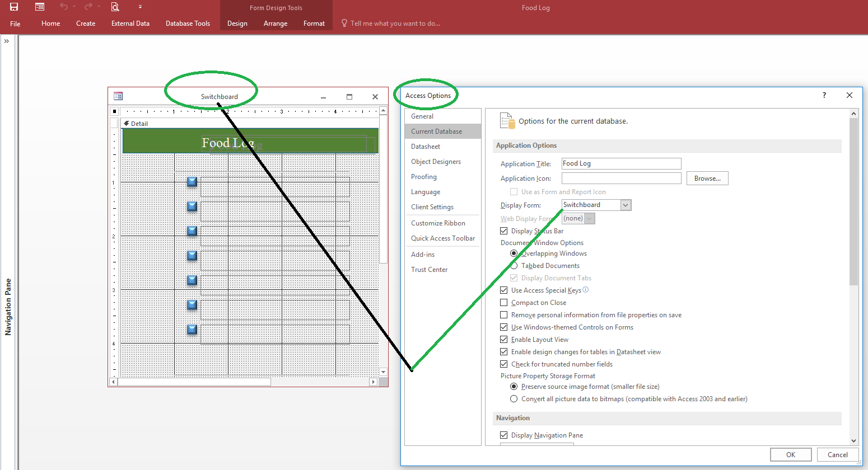Open the Home ribbon tab
Viewport: 868px width, 470px height.
coord(50,23)
